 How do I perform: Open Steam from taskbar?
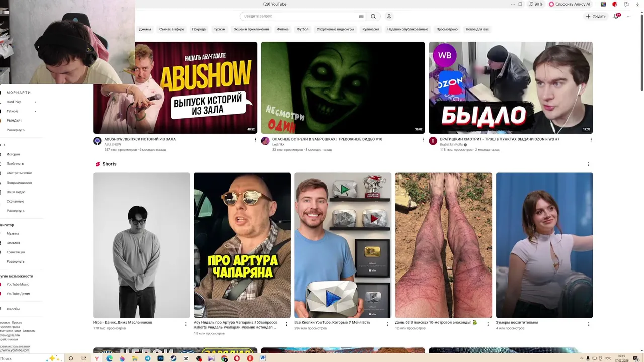click(x=173, y=358)
